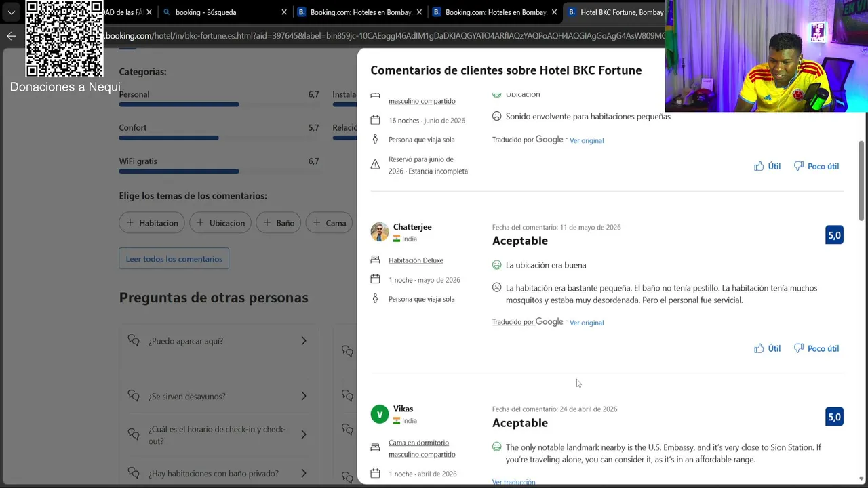Screen dimensions: 868x488
Task: Click India flag under Chatterjee
Action: click(397, 239)
